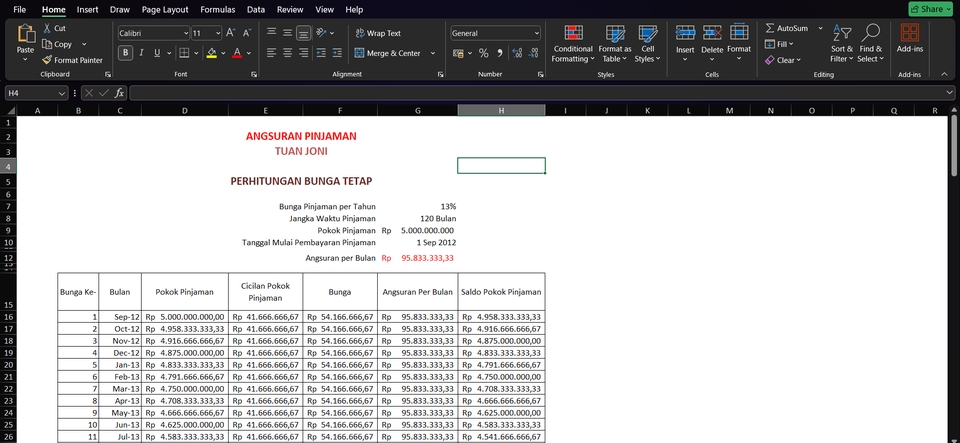Expand the Copy options arrow
Viewport: 960px width, 443px height.
click(x=84, y=44)
